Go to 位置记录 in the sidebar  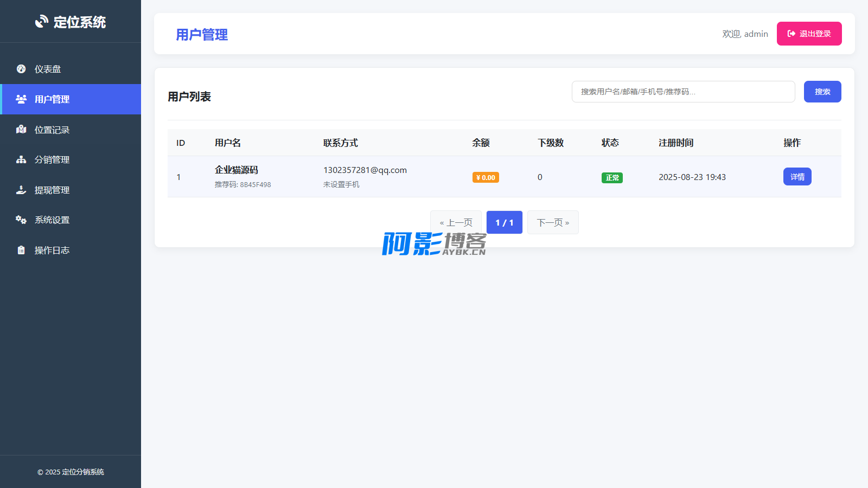pyautogui.click(x=52, y=130)
